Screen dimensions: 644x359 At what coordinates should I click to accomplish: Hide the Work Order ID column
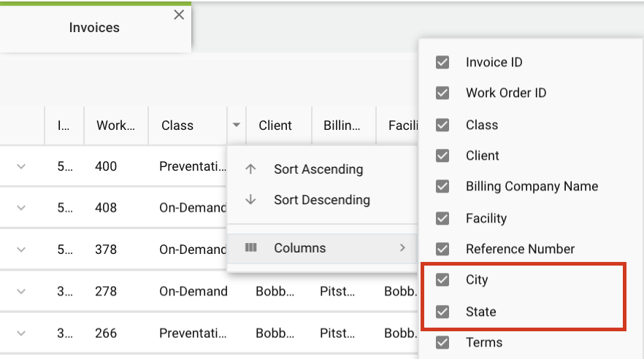pyautogui.click(x=442, y=93)
